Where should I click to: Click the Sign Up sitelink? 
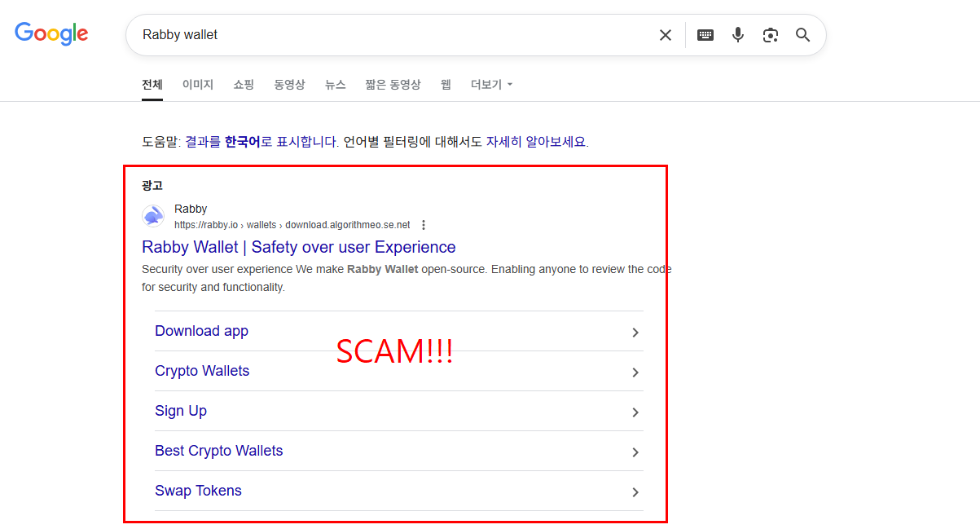pos(181,411)
